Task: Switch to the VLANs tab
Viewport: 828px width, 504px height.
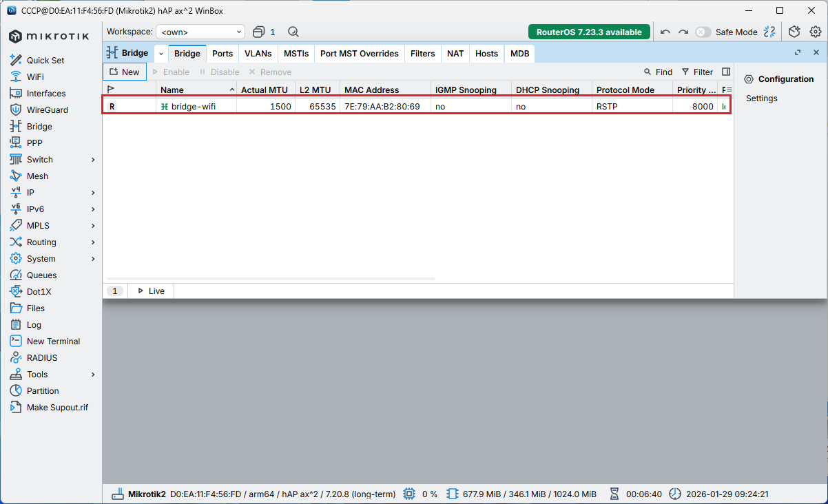Action: tap(258, 53)
